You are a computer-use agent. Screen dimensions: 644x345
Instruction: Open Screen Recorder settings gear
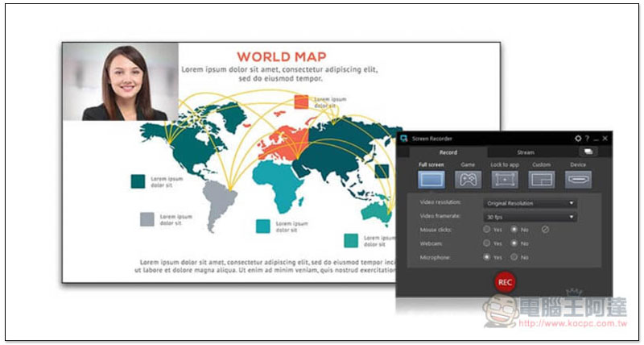pos(577,139)
